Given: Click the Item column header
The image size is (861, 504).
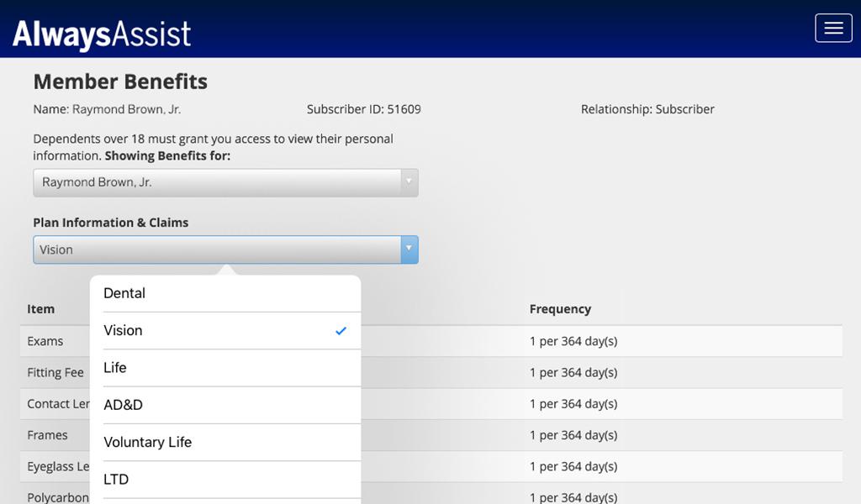Looking at the screenshot, I should [x=40, y=309].
